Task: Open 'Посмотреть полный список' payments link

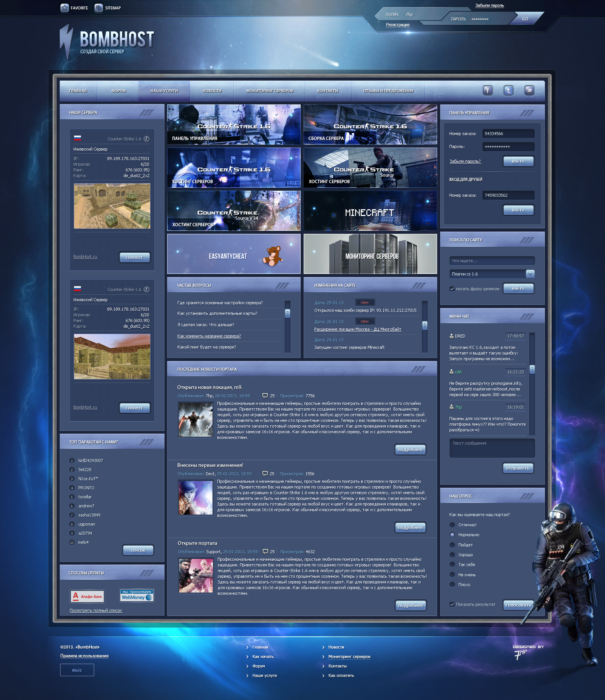Action: (96, 610)
